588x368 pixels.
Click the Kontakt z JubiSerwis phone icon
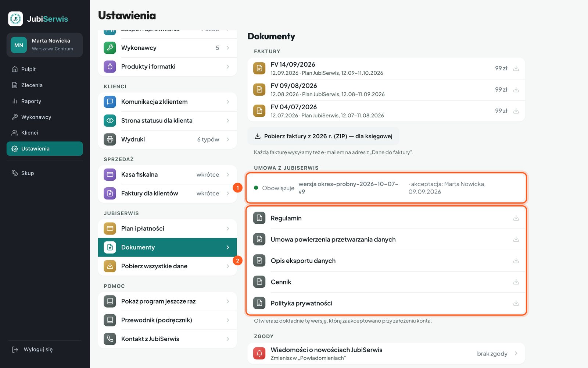coord(110,339)
